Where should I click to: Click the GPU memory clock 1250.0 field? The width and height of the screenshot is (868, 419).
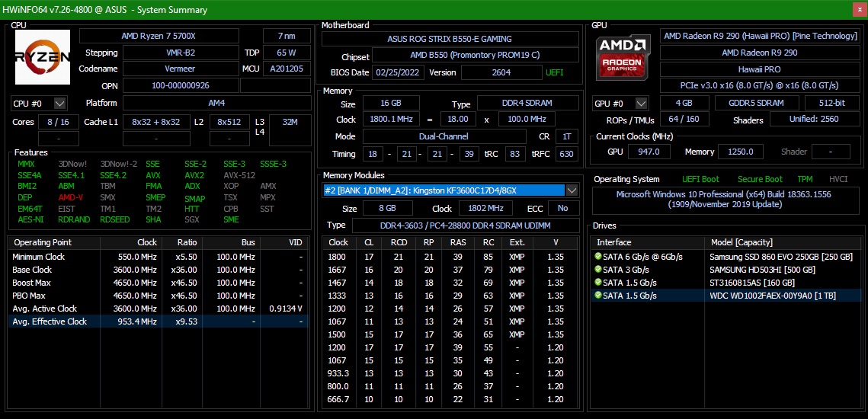pyautogui.click(x=741, y=152)
